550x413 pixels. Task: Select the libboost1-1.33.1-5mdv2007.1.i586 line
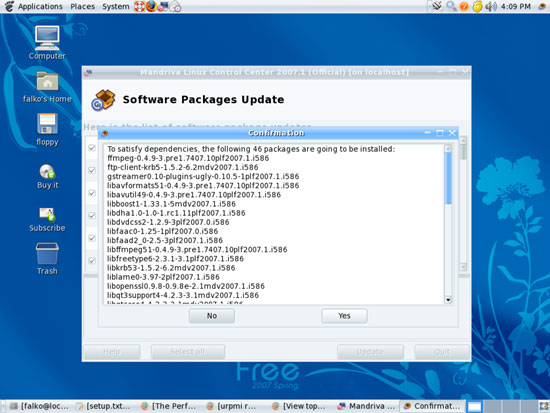(x=172, y=204)
